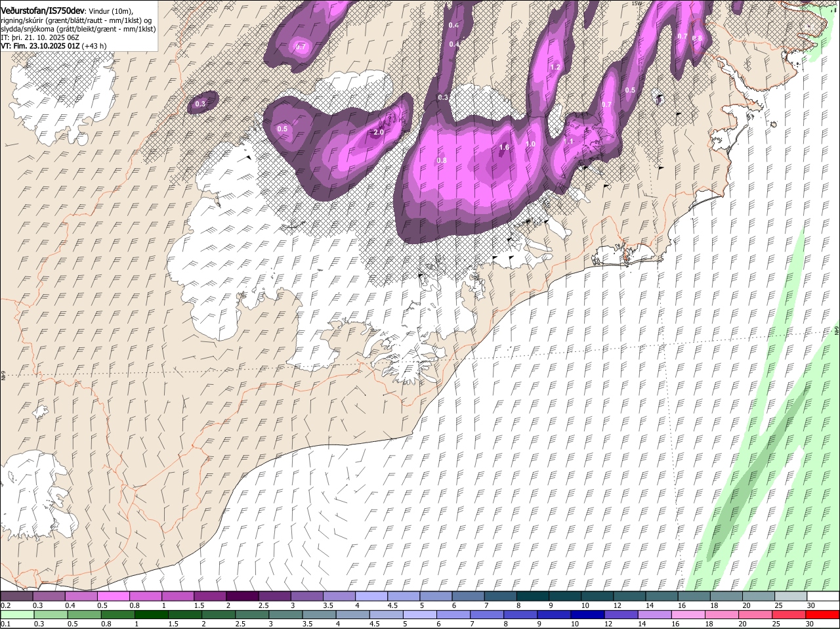This screenshot has height=629, width=840.
Task: Pick the darkest green 1–1.5 rain scale swatch
Action: pyautogui.click(x=151, y=615)
